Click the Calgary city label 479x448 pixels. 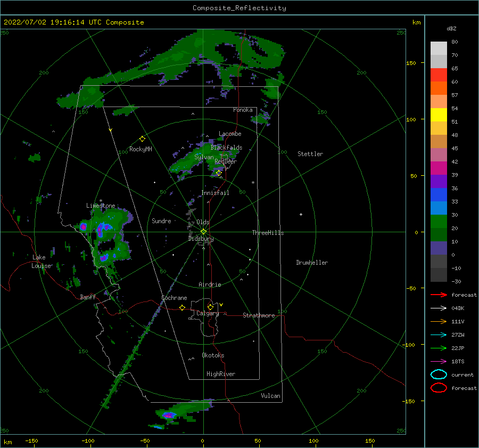[x=208, y=313]
